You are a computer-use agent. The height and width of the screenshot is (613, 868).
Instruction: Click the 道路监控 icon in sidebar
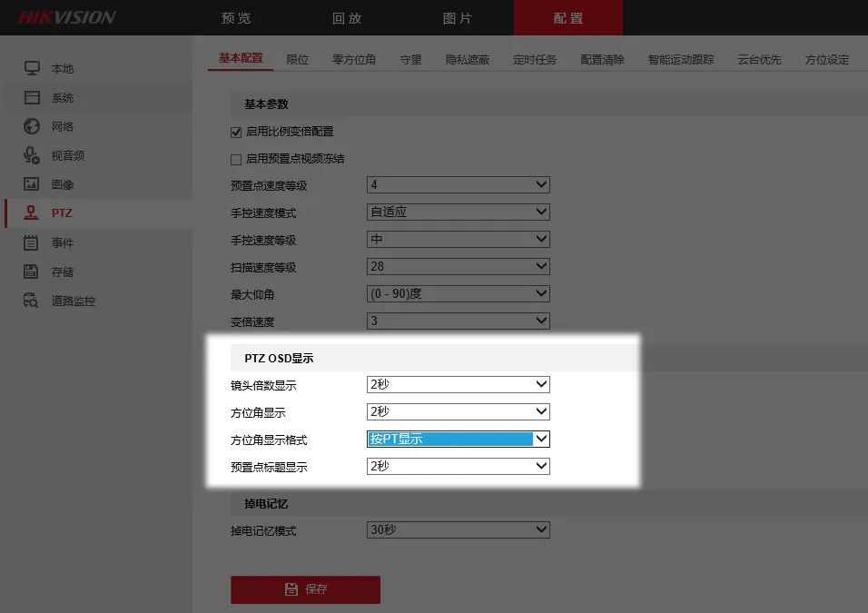(32, 301)
